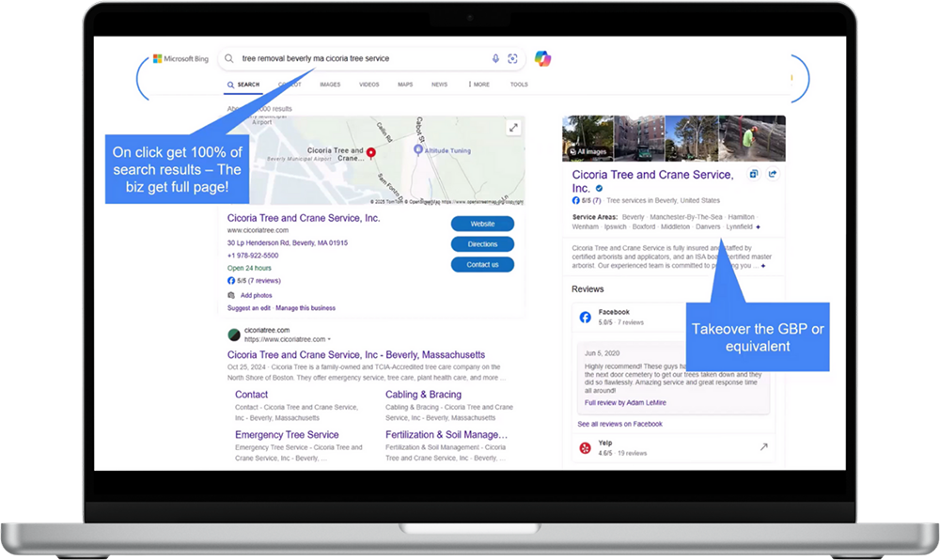Click the Manage this business link
Image resolution: width=940 pixels, height=560 pixels.
pos(305,308)
